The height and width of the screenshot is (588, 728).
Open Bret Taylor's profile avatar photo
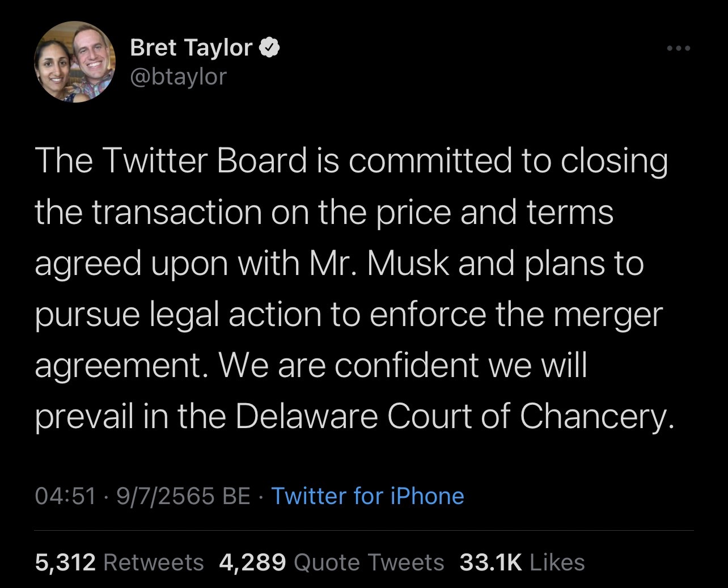click(75, 62)
